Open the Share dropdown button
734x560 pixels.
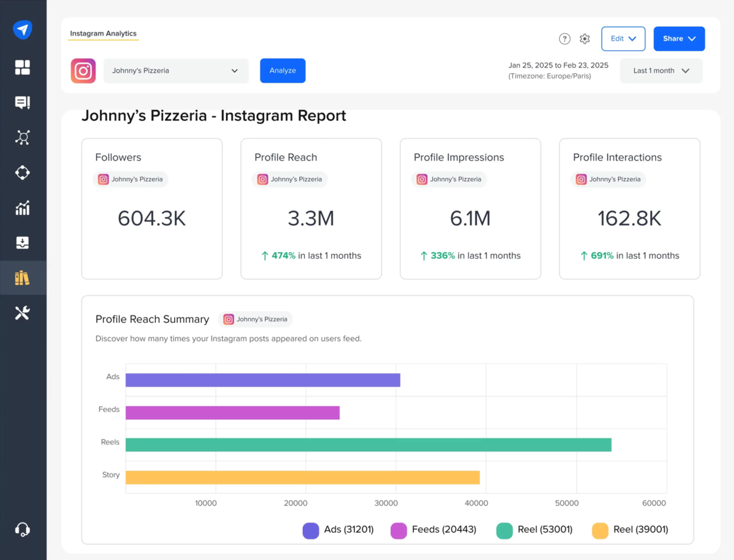[x=678, y=39]
